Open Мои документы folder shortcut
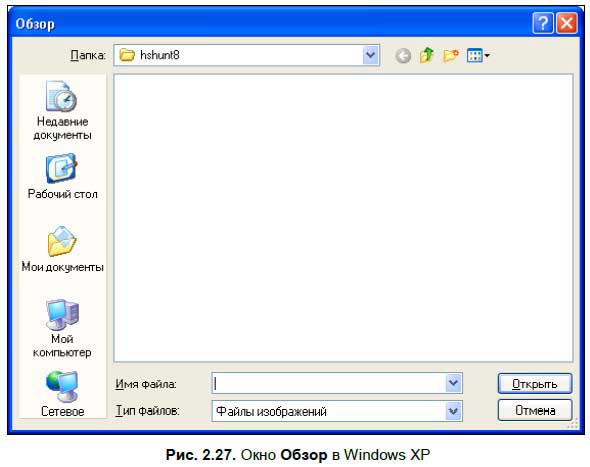Image resolution: width=590 pixels, height=467 pixels. click(x=62, y=249)
